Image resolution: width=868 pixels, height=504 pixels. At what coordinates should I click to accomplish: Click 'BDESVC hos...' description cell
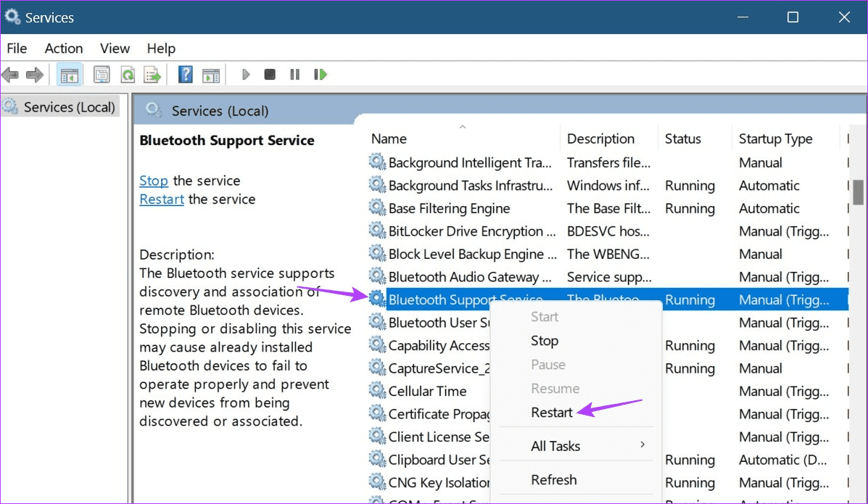tap(608, 231)
